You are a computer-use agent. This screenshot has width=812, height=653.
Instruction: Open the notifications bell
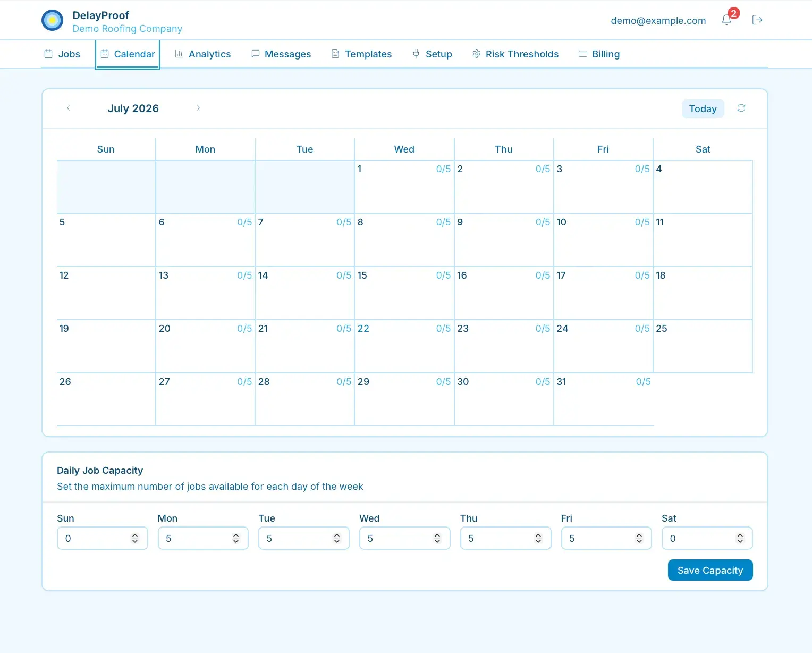click(726, 20)
